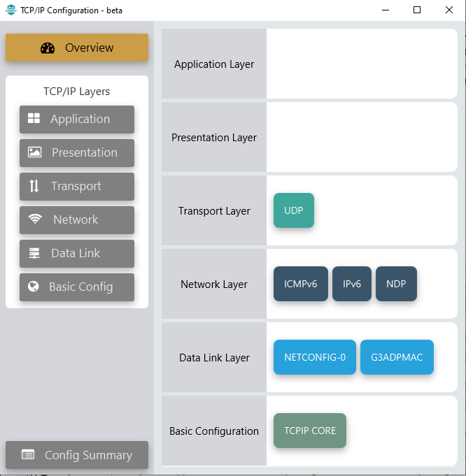Screen dimensions: 466x476
Task: Click the Presentation picture icon
Action: tap(34, 152)
